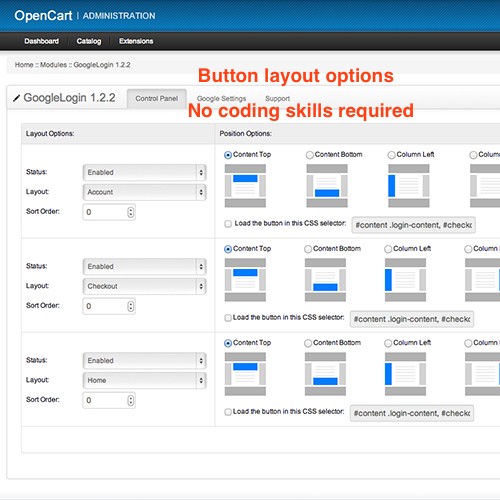Click the Position Options column header

[x=245, y=133]
